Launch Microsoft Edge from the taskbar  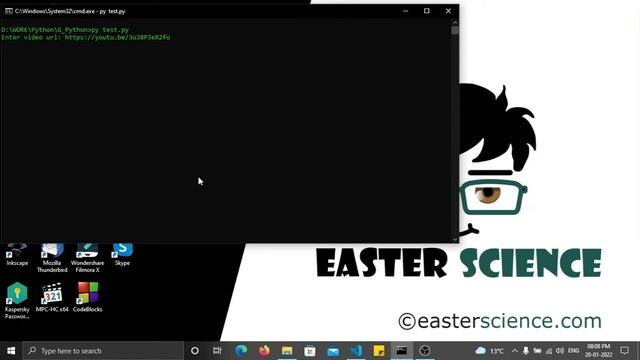point(241,351)
